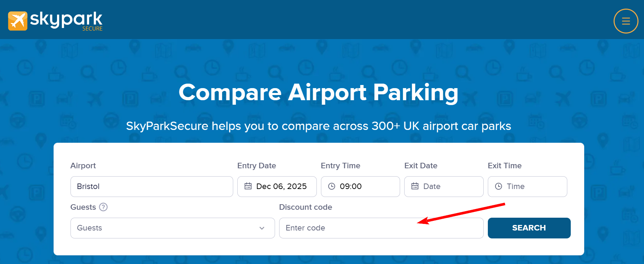Click the Exit Time clock icon
Image resolution: width=644 pixels, height=264 pixels.
pos(498,186)
